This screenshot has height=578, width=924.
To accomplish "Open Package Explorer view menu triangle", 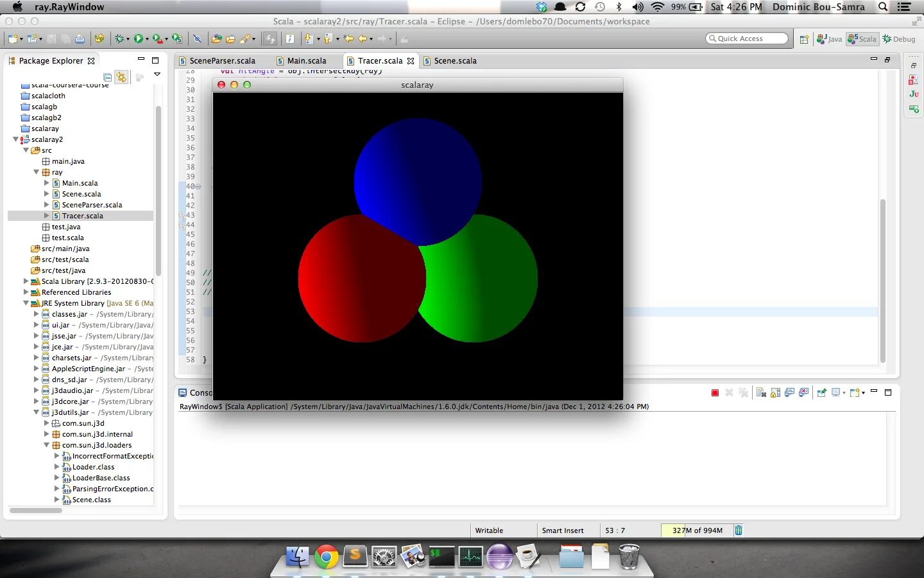I will point(157,74).
